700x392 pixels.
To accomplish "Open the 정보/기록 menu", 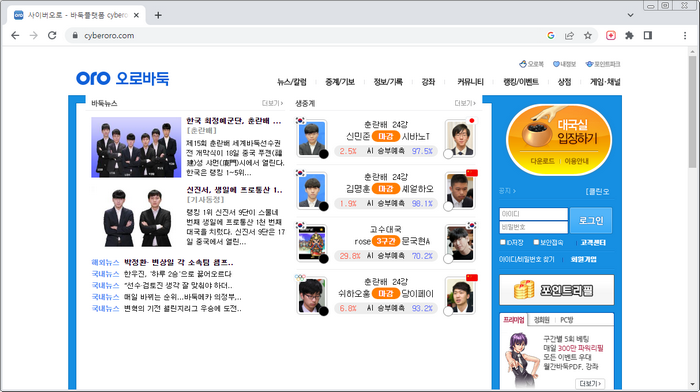I will coord(388,82).
